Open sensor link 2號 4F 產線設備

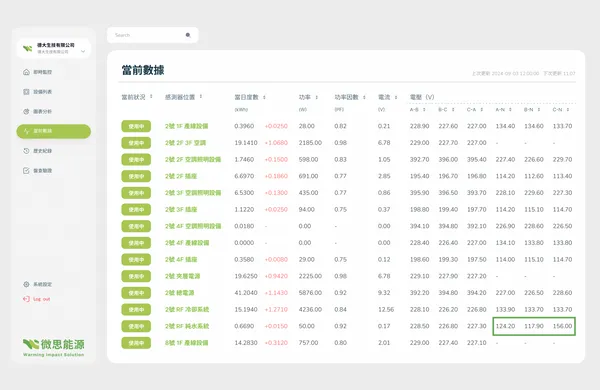point(187,243)
